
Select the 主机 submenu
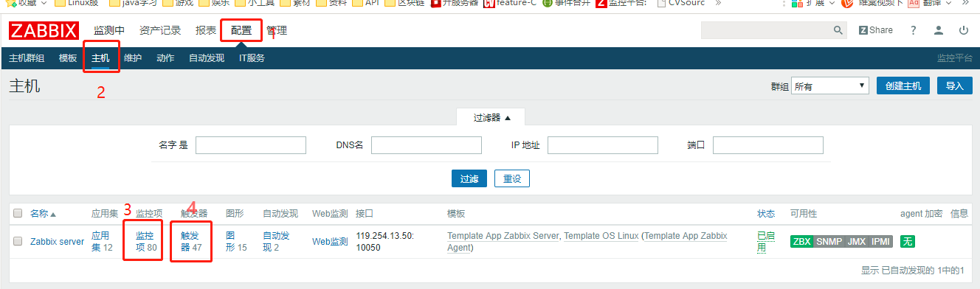click(100, 58)
